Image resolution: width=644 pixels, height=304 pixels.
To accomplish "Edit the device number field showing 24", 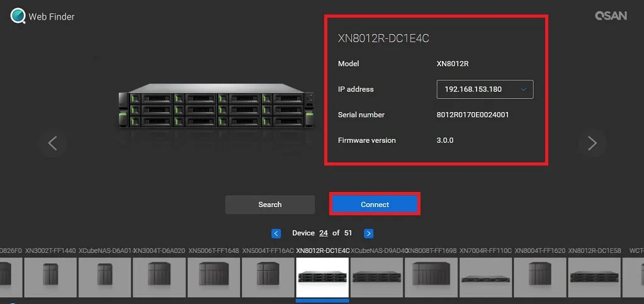I will 324,233.
